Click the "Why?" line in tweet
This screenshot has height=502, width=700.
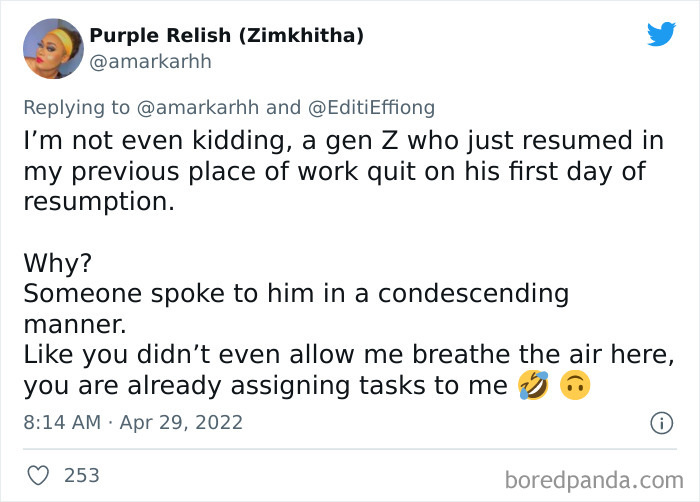coord(58,264)
